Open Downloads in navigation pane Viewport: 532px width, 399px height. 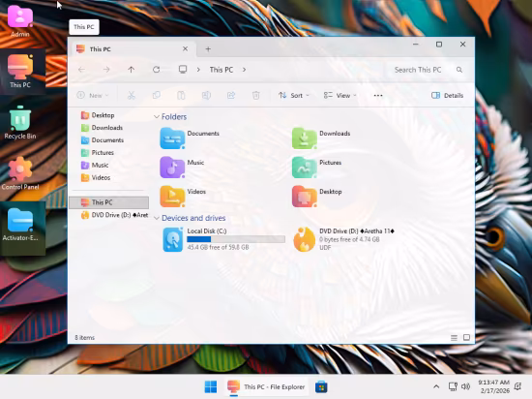(x=102, y=128)
